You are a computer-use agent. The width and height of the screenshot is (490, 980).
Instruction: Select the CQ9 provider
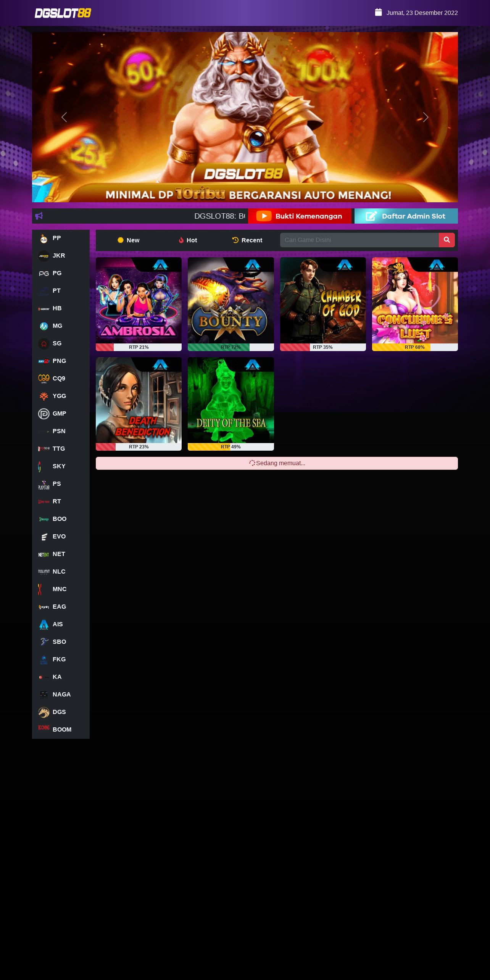coord(61,379)
